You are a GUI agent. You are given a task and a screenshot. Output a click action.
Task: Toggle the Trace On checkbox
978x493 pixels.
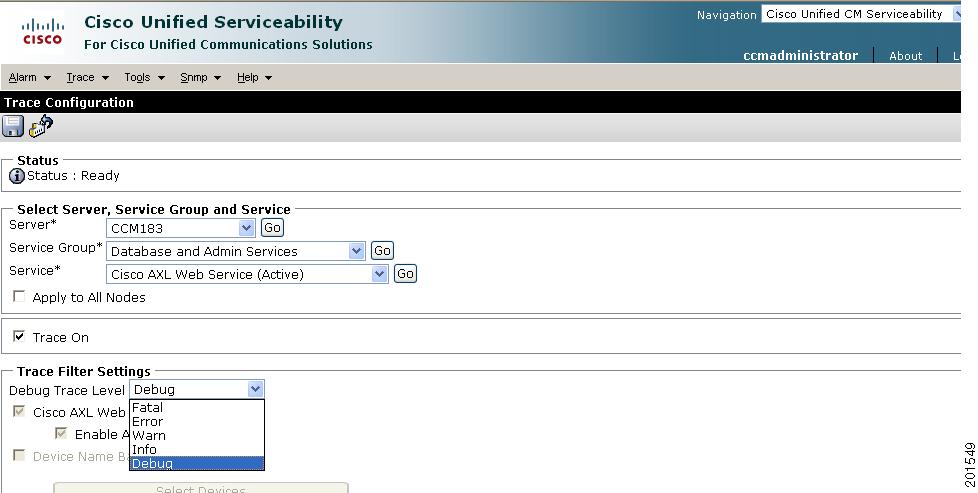[19, 336]
